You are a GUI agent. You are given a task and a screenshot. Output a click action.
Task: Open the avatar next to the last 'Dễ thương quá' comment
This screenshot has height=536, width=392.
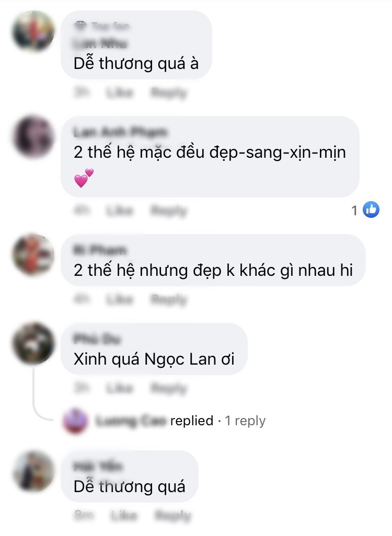tap(33, 471)
